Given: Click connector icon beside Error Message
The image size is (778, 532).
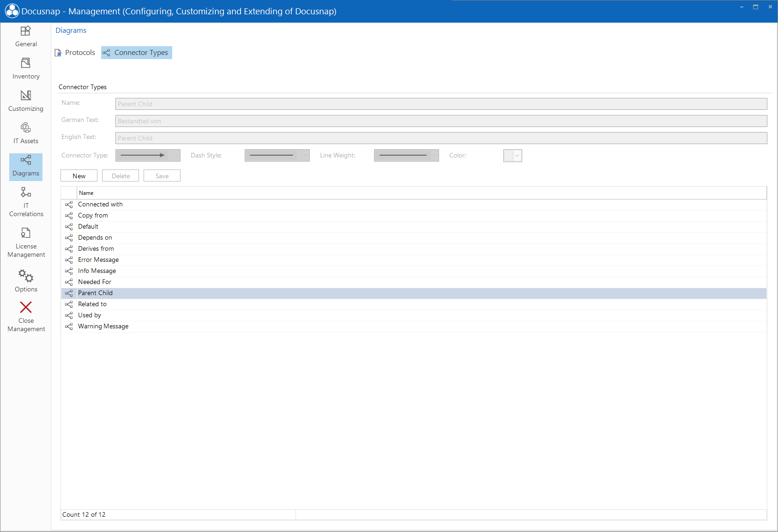Looking at the screenshot, I should click(69, 260).
